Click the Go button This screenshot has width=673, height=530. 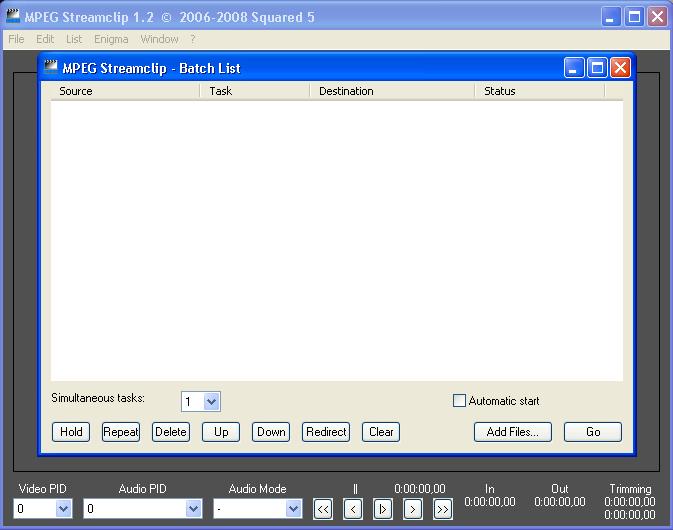(593, 432)
